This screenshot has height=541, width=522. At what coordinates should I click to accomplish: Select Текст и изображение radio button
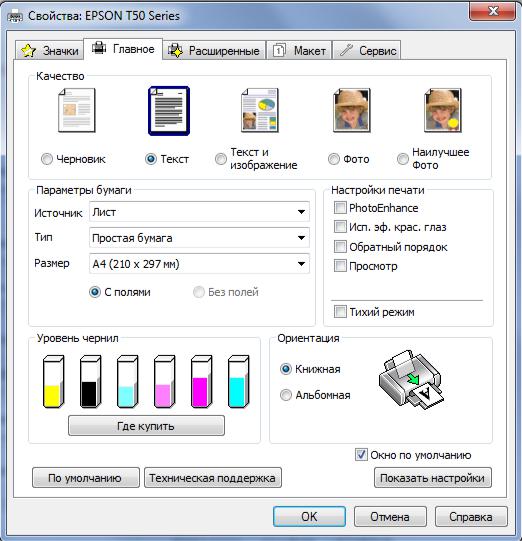[x=221, y=159]
